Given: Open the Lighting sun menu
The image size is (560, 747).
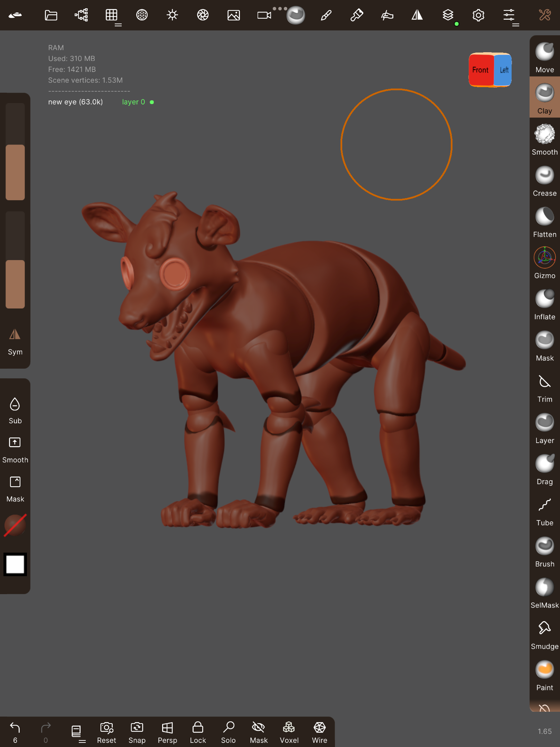Looking at the screenshot, I should pyautogui.click(x=172, y=15).
